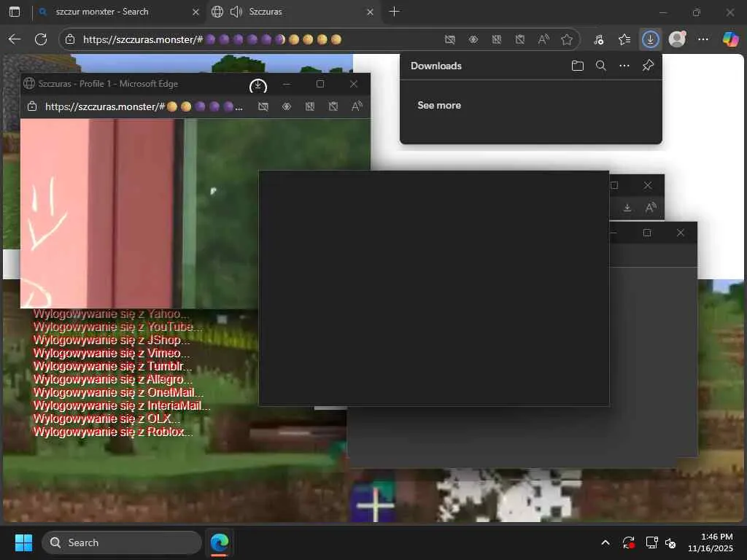Click tracking eye icon in Szczuras popup
Image resolution: width=747 pixels, height=560 pixels.
click(x=286, y=106)
